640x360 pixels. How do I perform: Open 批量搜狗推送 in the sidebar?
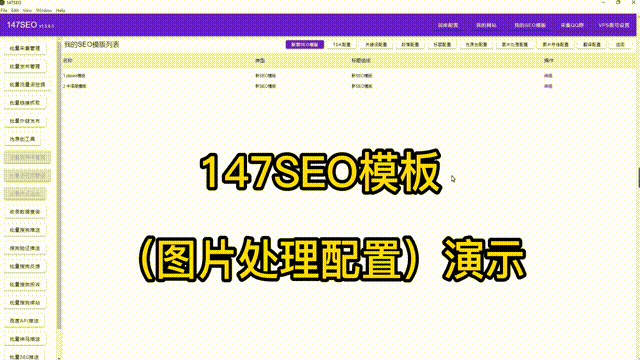pos(25,230)
